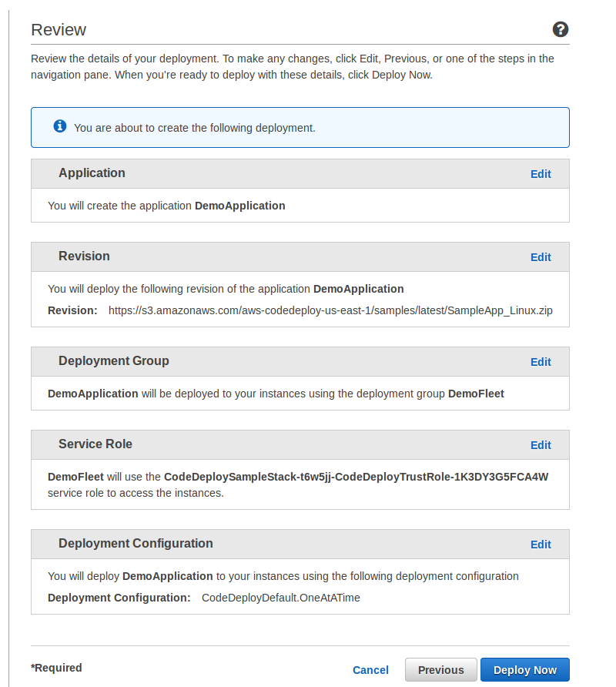Click the DemoFleet deployment group name
Screen dimensions: 616x687
click(x=476, y=394)
